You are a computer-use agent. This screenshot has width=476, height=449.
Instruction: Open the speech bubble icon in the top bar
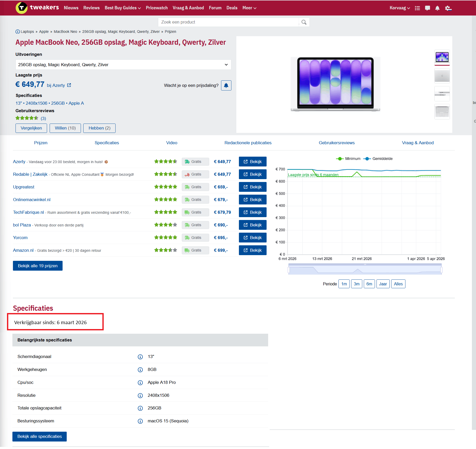tap(427, 8)
